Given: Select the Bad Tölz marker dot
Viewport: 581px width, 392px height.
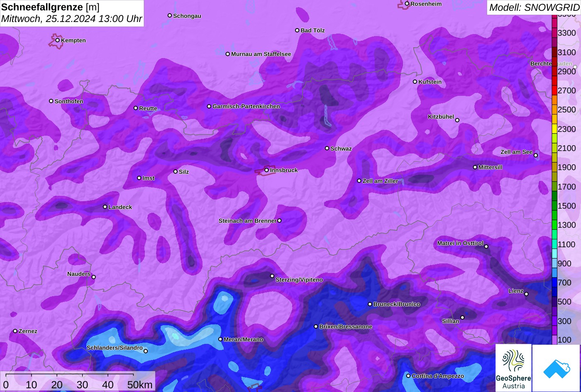Looking at the screenshot, I should pyautogui.click(x=297, y=30).
